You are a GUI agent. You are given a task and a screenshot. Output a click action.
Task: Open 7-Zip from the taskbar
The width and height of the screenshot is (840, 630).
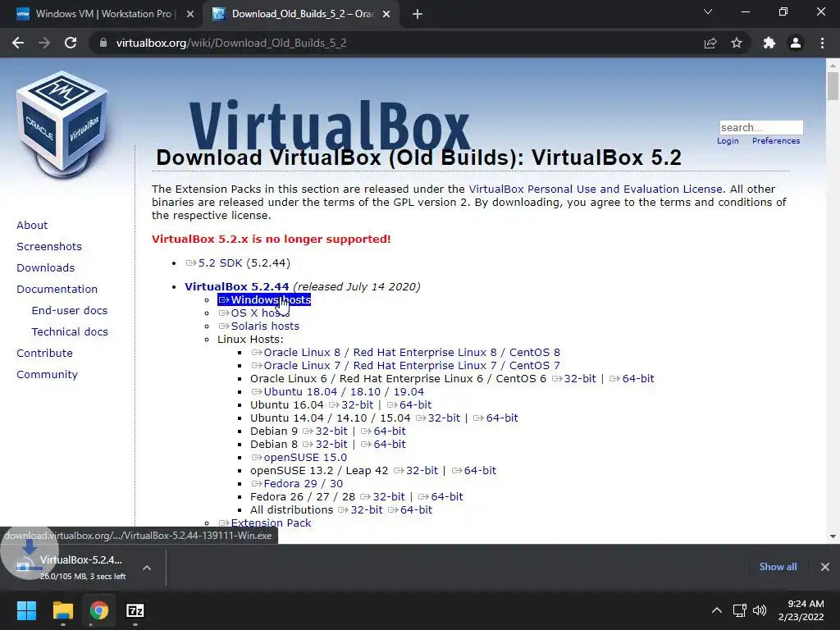[x=135, y=610]
